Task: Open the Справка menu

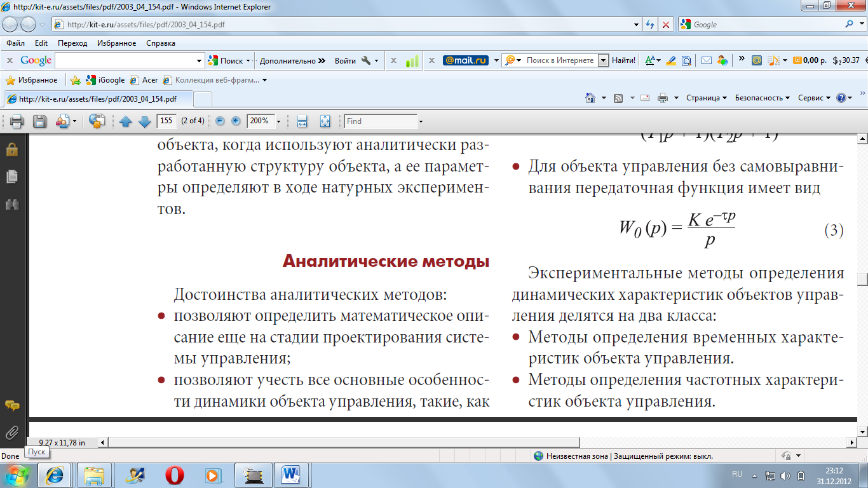Action: click(161, 43)
